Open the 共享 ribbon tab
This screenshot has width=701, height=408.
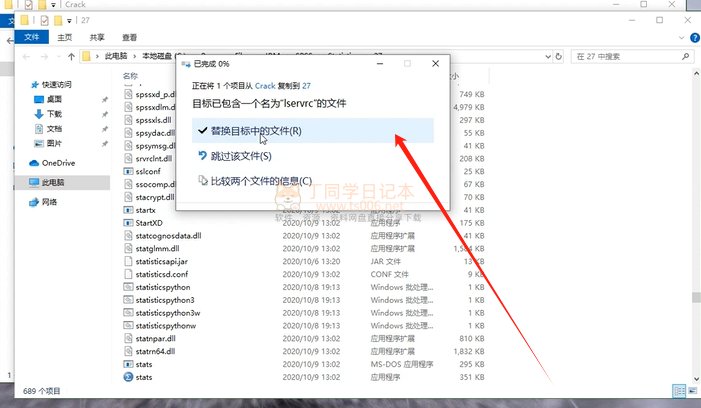tap(97, 38)
